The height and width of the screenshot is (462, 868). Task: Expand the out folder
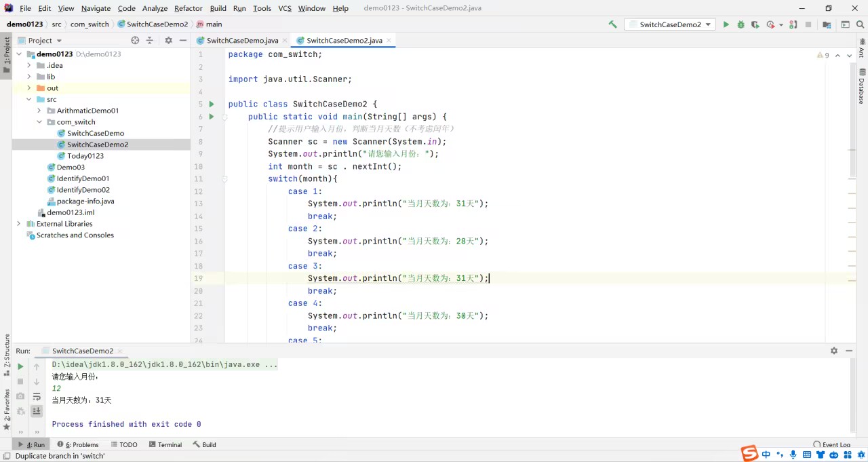click(28, 88)
